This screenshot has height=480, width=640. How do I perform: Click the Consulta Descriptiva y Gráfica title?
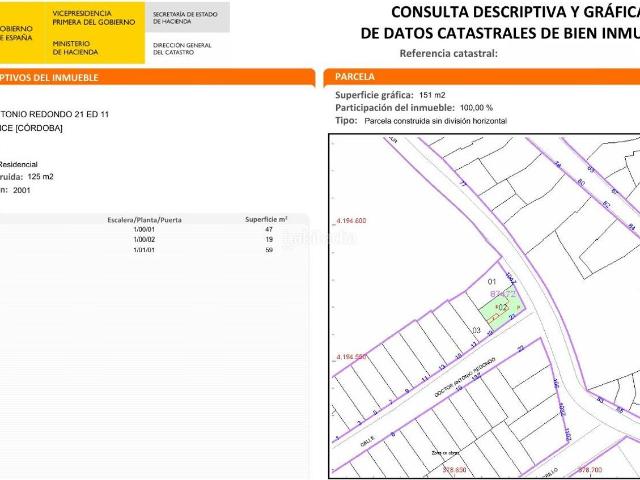point(514,13)
